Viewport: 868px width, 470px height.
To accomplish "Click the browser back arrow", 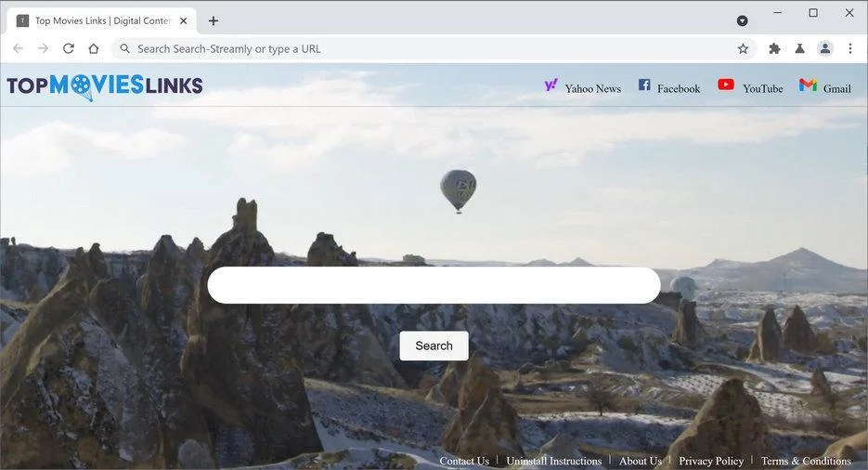I will coord(18,48).
